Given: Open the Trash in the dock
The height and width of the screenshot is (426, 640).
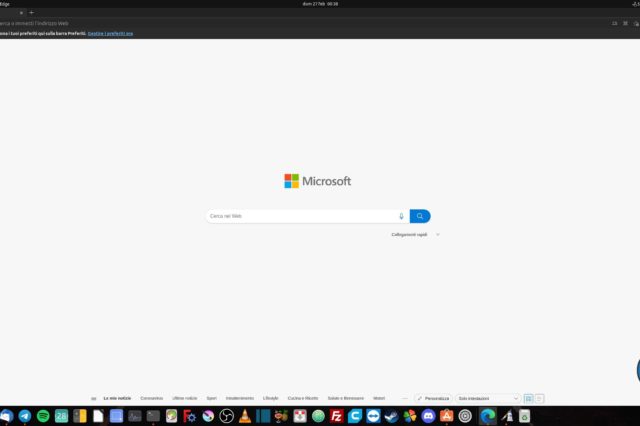Looking at the screenshot, I should coord(524,416).
